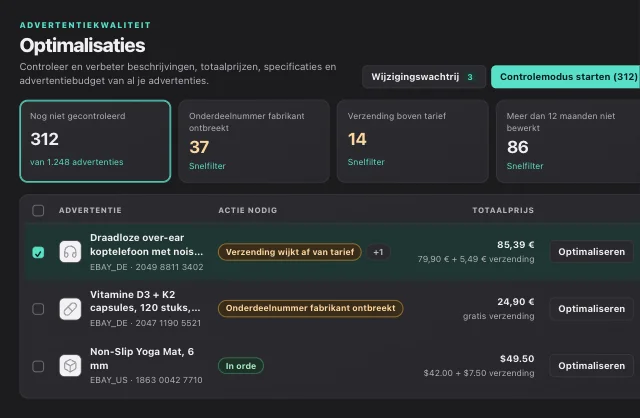The image size is (640, 418).
Task: Select the Verzending boven tarief card
Action: 413,141
